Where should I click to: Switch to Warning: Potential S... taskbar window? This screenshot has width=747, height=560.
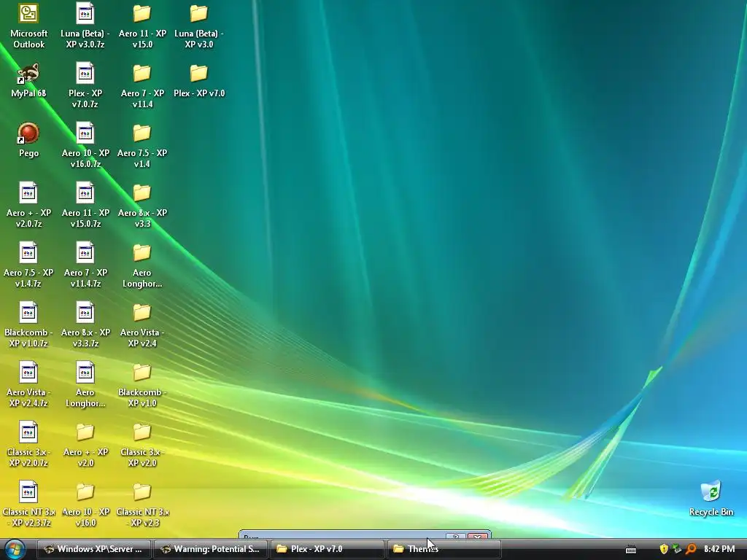pos(211,549)
